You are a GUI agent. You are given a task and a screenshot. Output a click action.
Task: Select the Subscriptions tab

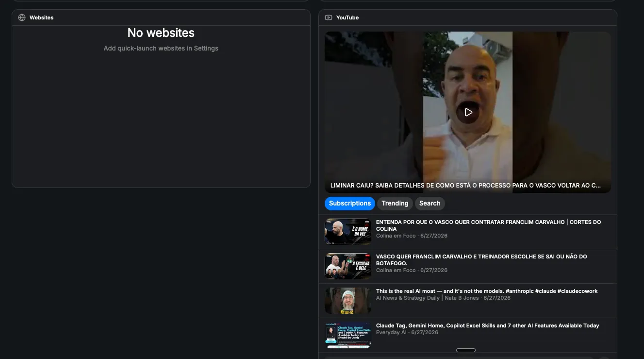[350, 204]
